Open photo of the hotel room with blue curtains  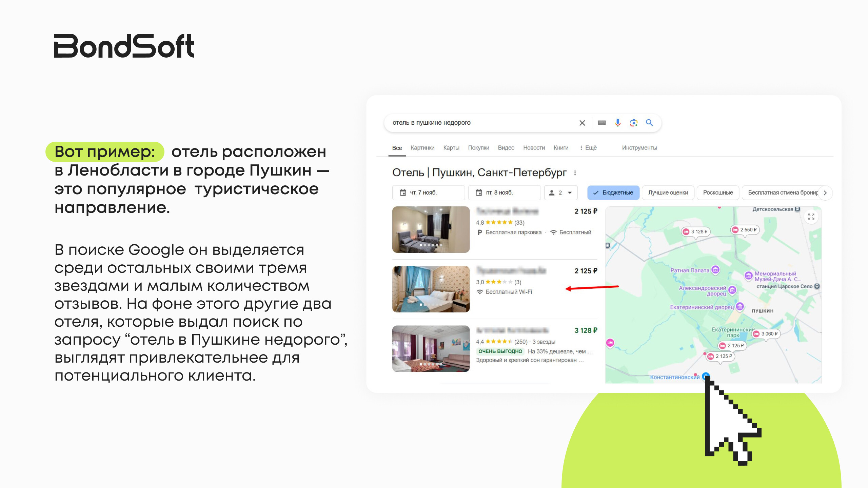[x=431, y=289]
